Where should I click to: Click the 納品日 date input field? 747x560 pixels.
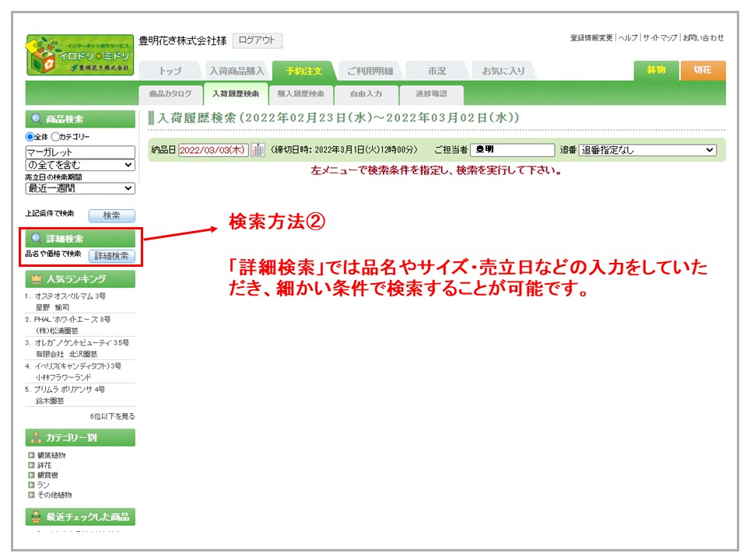213,150
